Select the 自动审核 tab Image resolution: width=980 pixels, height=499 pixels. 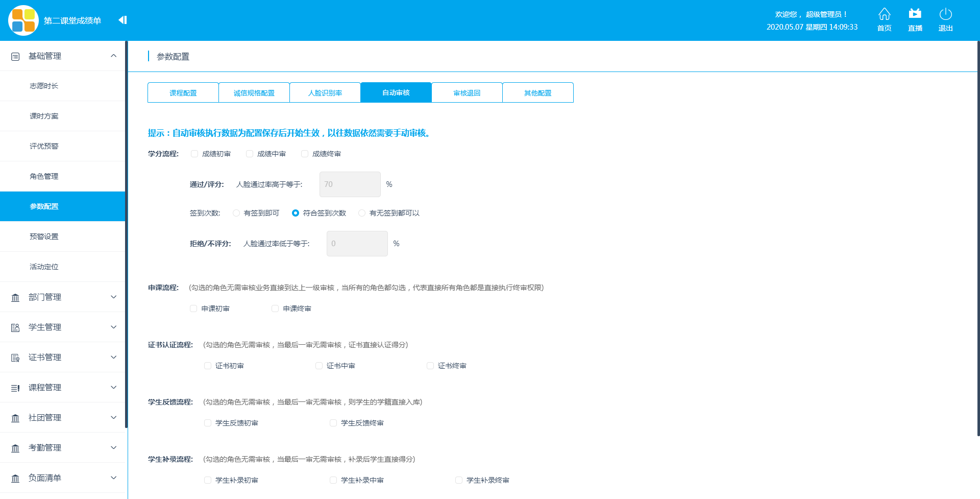(x=396, y=92)
